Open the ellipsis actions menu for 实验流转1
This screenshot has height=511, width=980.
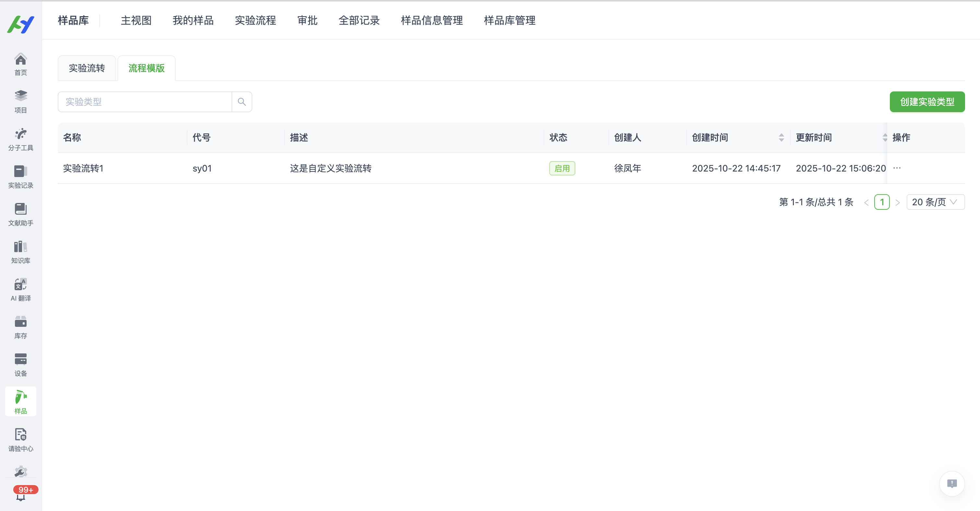[x=897, y=168]
